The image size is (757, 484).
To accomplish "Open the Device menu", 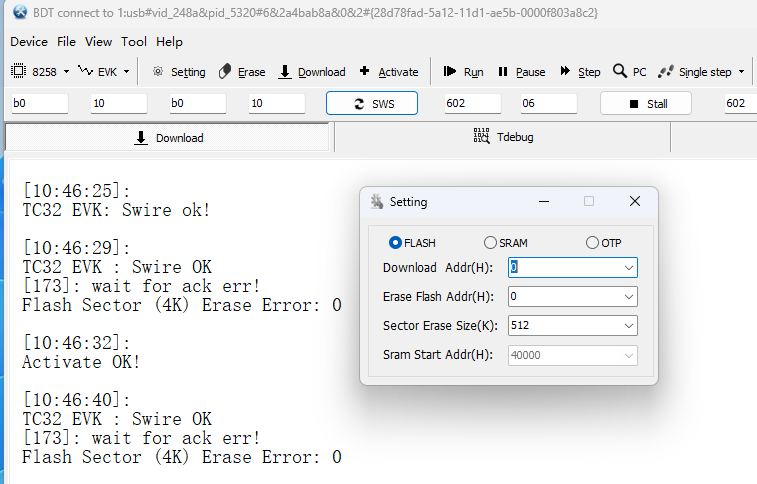I will [x=29, y=42].
